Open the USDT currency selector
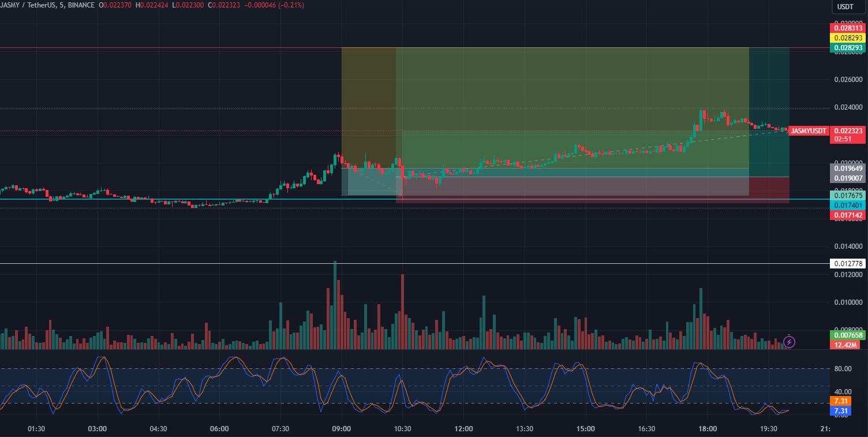 click(849, 7)
